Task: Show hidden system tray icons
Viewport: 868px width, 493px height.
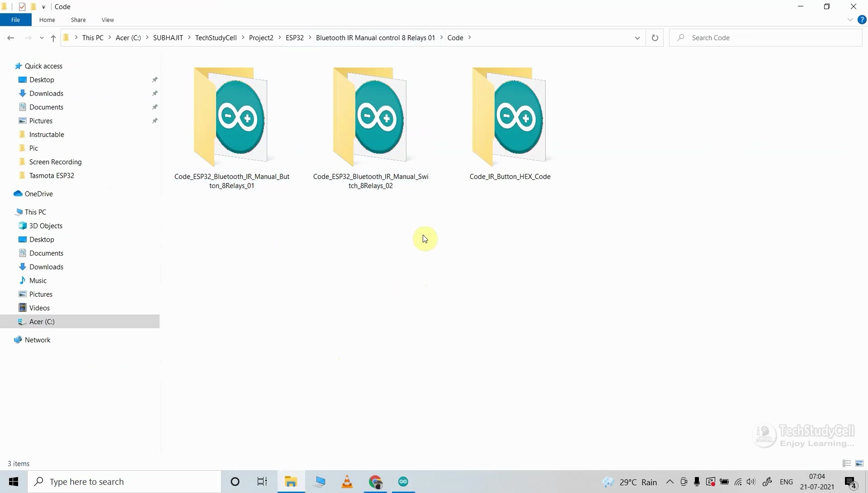Action: tap(670, 482)
